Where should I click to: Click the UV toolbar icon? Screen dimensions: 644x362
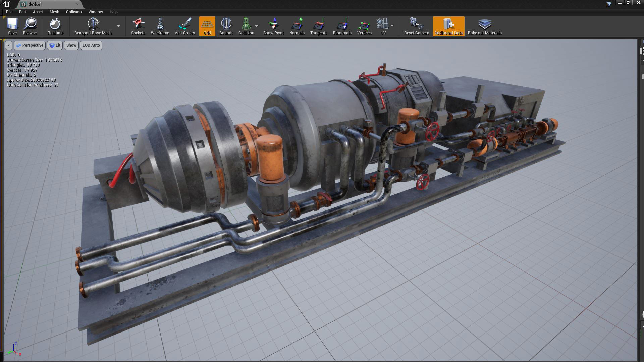[x=383, y=26]
